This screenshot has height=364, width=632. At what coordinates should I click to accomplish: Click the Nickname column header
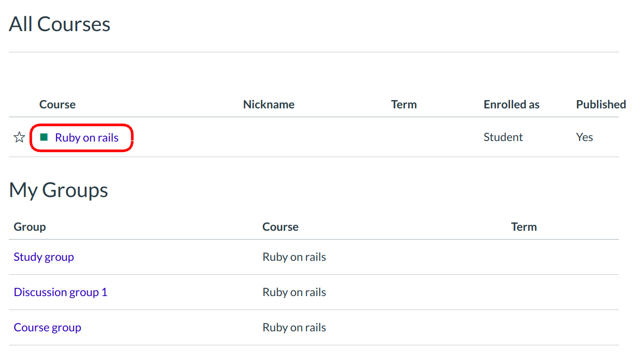point(269,105)
